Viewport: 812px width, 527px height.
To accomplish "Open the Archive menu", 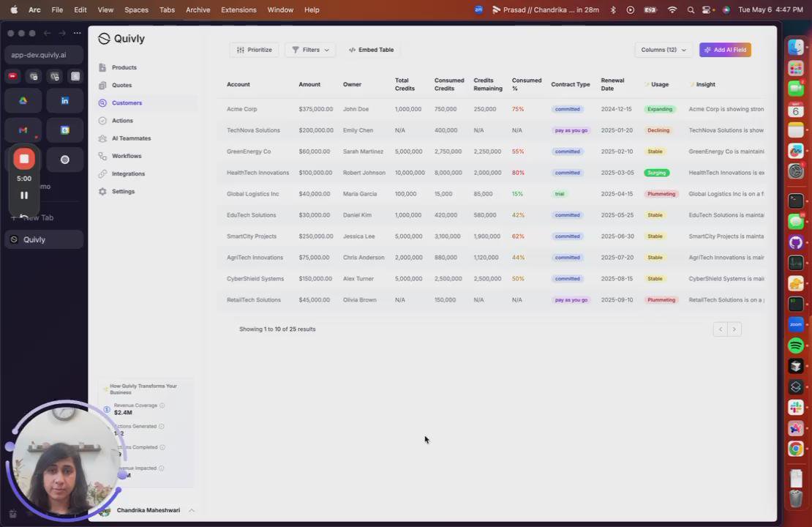I will tap(198, 10).
